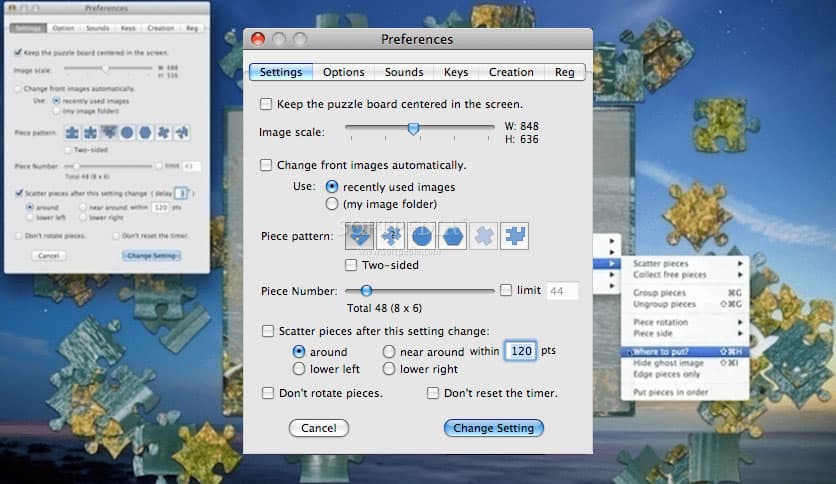Image resolution: width=836 pixels, height=484 pixels.
Task: Select the first piece pattern icon
Action: [x=360, y=236]
